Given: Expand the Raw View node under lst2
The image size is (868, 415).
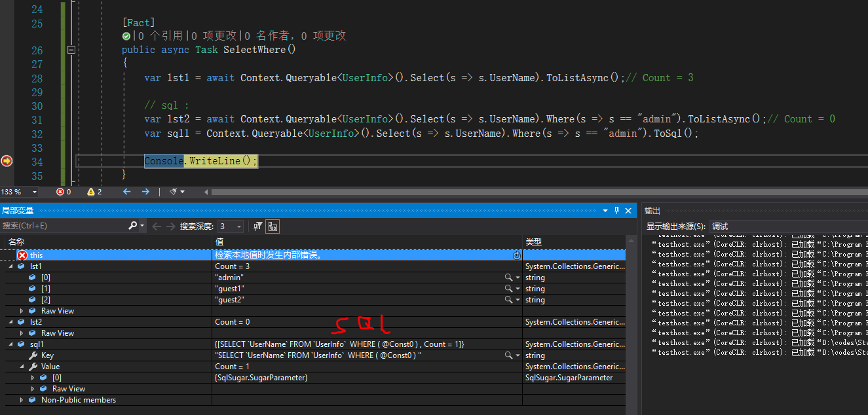Looking at the screenshot, I should pos(22,333).
